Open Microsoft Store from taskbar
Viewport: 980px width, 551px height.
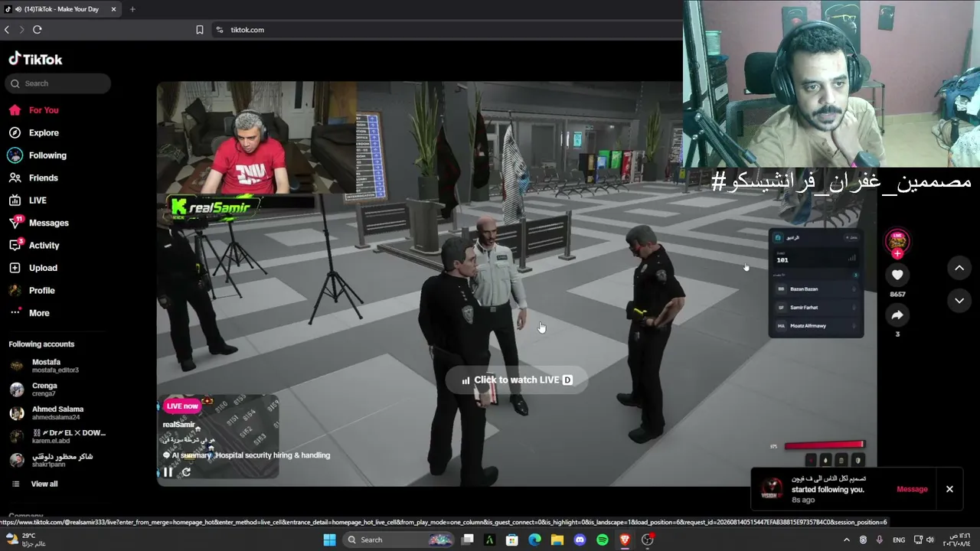pyautogui.click(x=512, y=540)
